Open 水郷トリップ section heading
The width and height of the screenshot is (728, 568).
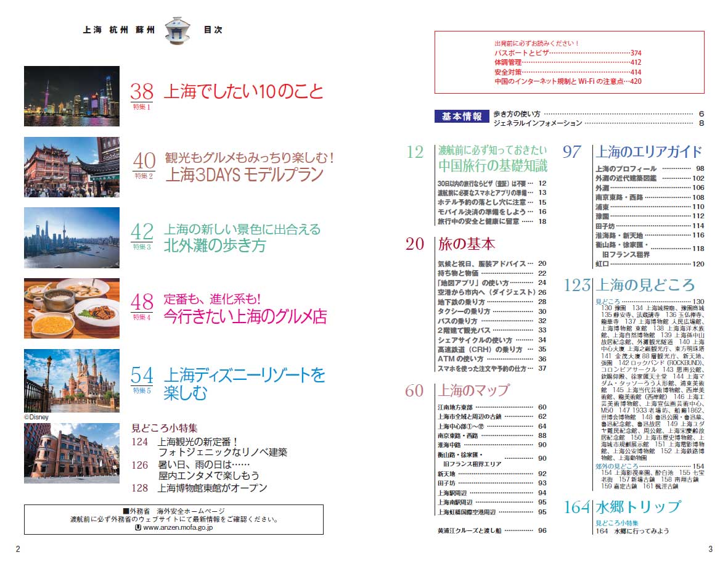pos(629,508)
